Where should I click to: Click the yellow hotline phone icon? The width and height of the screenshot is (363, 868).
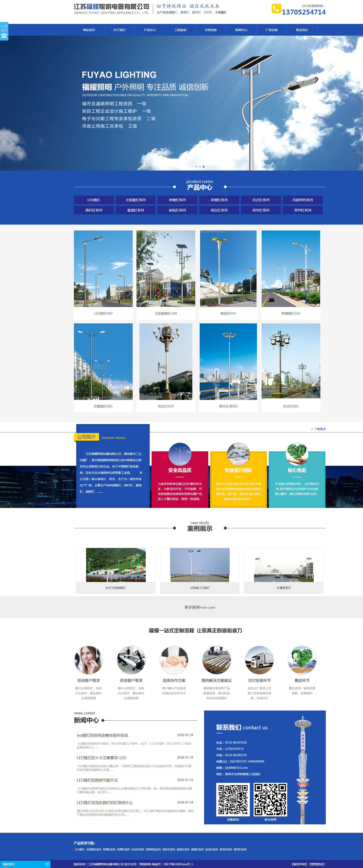click(x=276, y=8)
